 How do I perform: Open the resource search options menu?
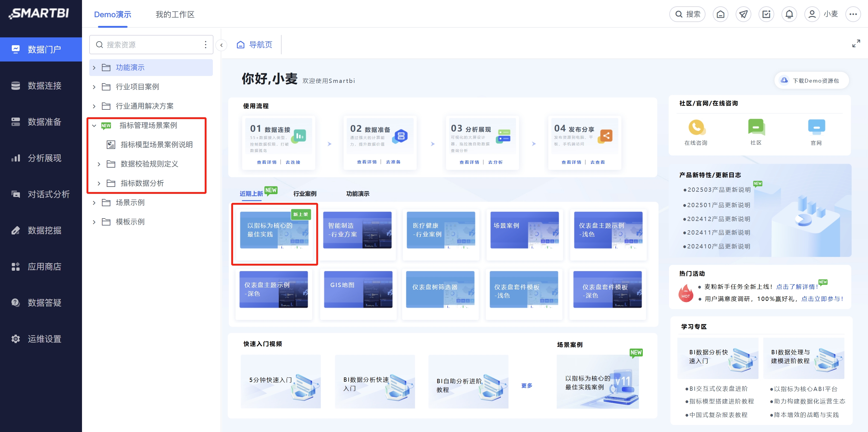206,45
